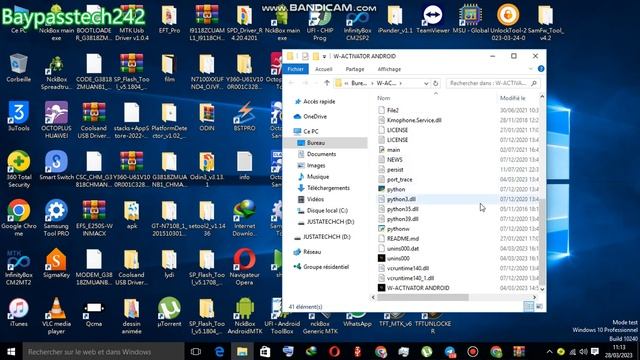Launch Samsung Tool PRO shortcut
This screenshot has width=640, height=360.
point(56,218)
